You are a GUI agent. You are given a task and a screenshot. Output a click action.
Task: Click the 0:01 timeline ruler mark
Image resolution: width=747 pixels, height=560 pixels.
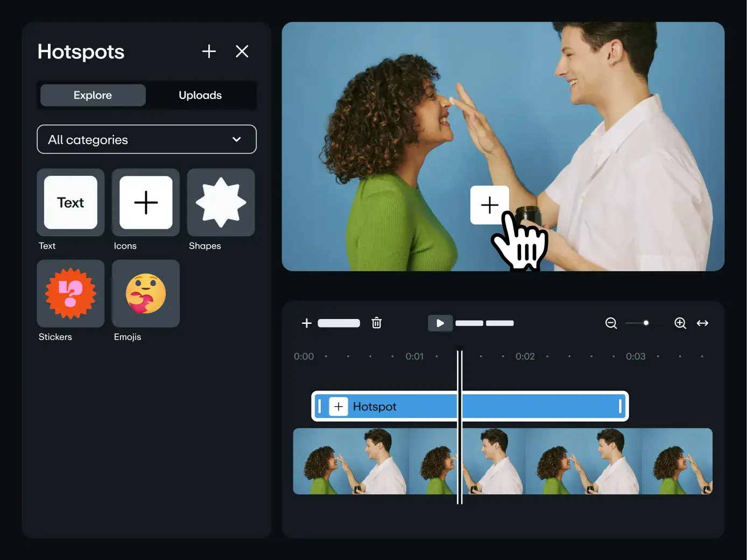[x=414, y=356]
